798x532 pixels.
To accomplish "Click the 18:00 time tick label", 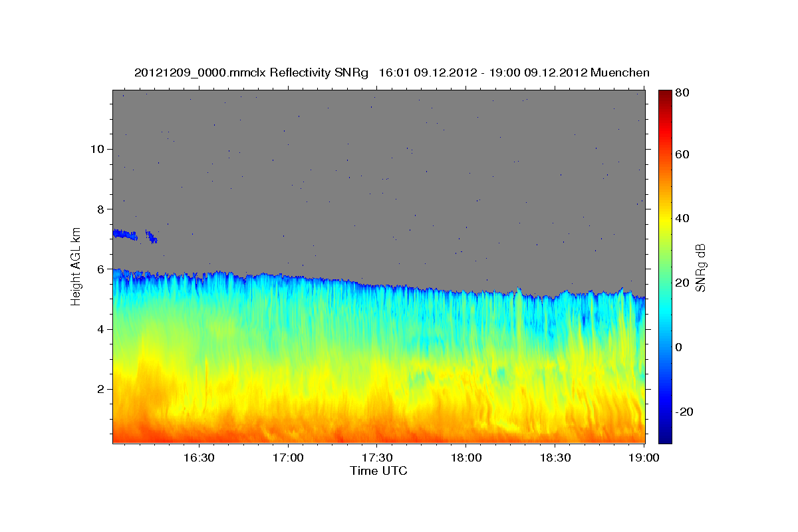I will pos(466,458).
